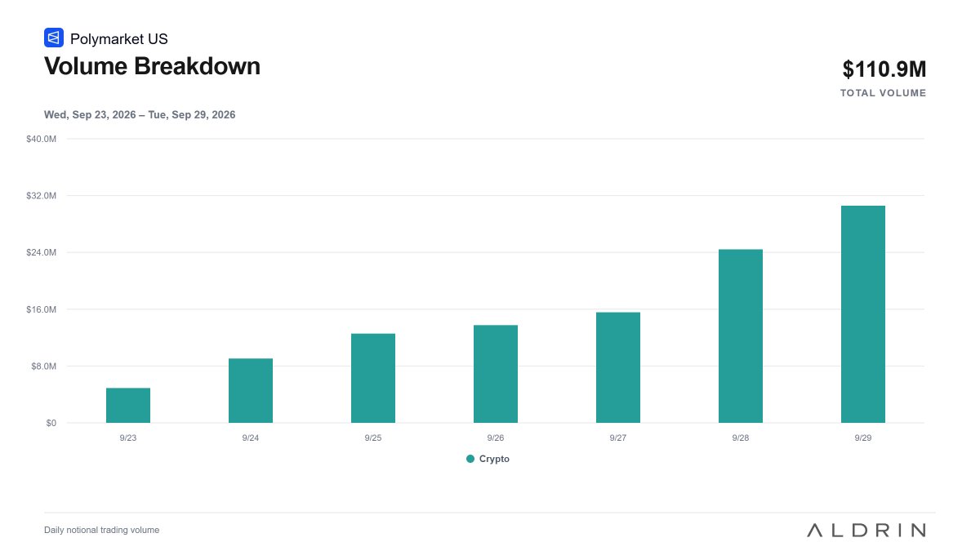This screenshot has width=980, height=551.
Task: Click the Volume Breakdown title
Action: [152, 66]
